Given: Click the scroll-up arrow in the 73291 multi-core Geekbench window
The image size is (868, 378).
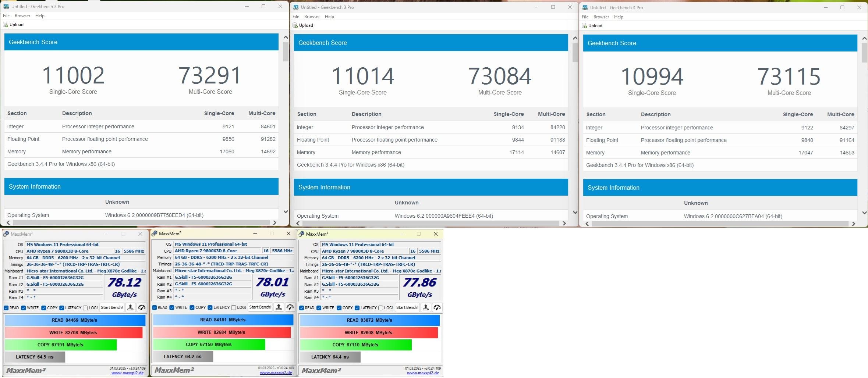Looking at the screenshot, I should 286,37.
